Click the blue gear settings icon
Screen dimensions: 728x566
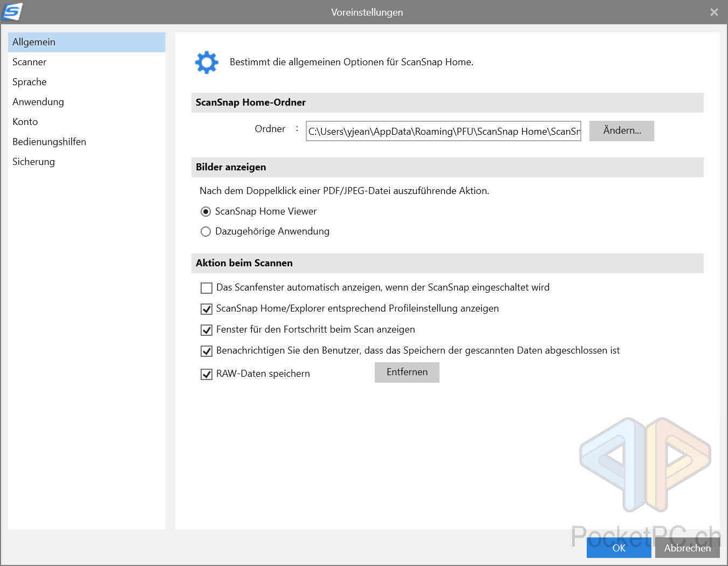pyautogui.click(x=207, y=63)
